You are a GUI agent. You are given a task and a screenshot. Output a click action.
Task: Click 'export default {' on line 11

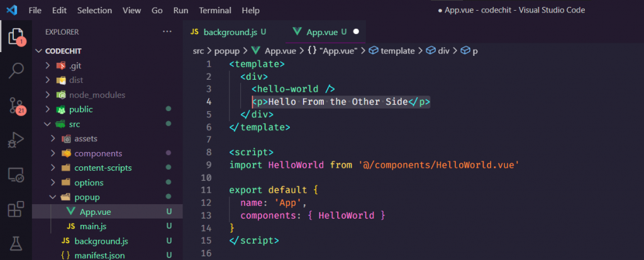[274, 190]
